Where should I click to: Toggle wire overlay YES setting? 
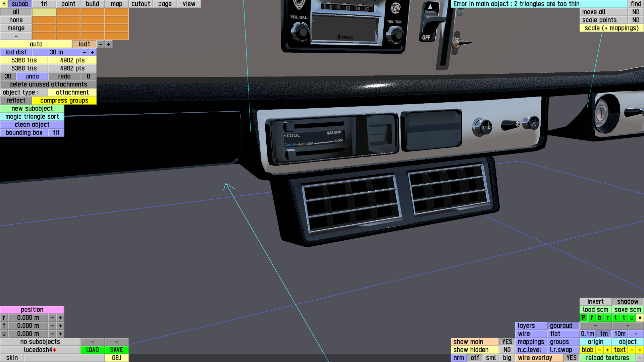click(571, 358)
